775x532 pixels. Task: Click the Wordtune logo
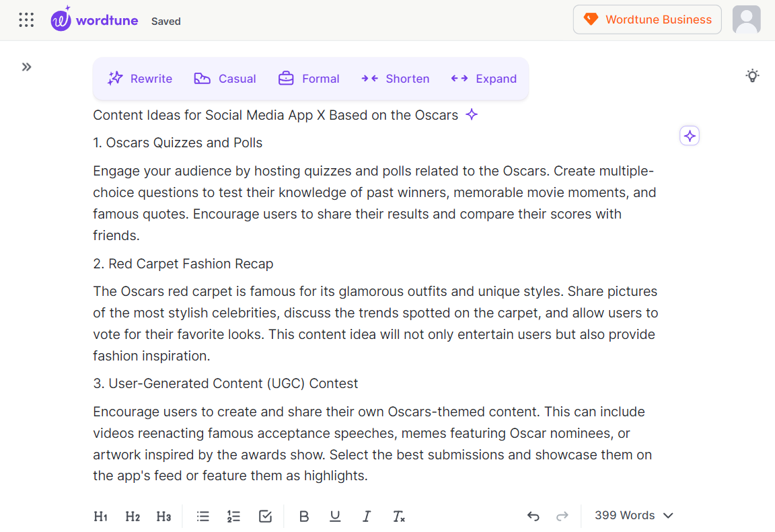coord(94,20)
